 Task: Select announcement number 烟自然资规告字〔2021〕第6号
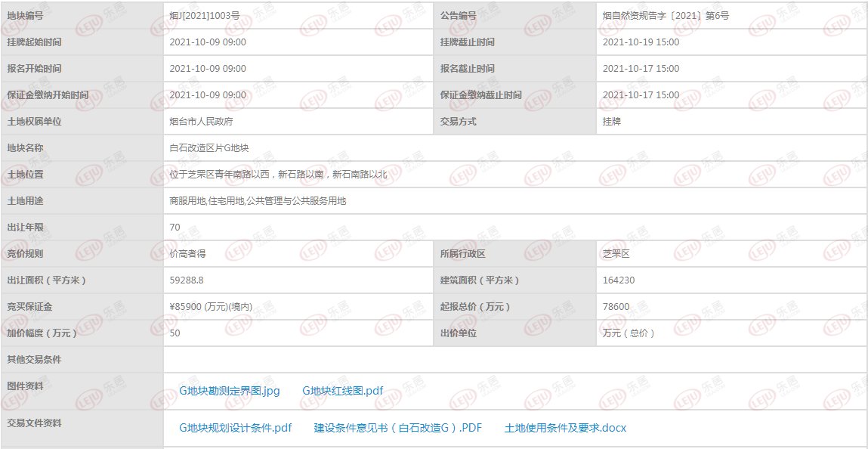point(666,16)
